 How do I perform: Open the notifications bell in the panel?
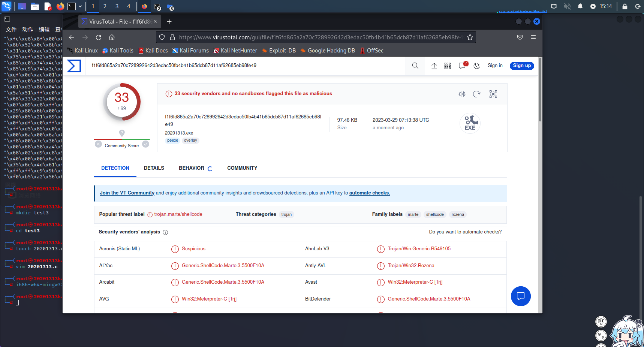coord(580,6)
